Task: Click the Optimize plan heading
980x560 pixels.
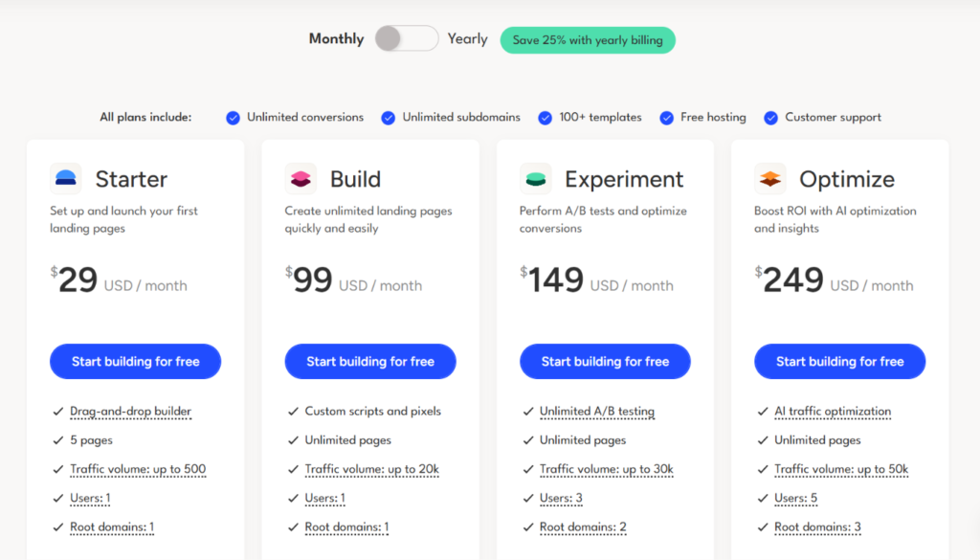Action: [x=847, y=179]
